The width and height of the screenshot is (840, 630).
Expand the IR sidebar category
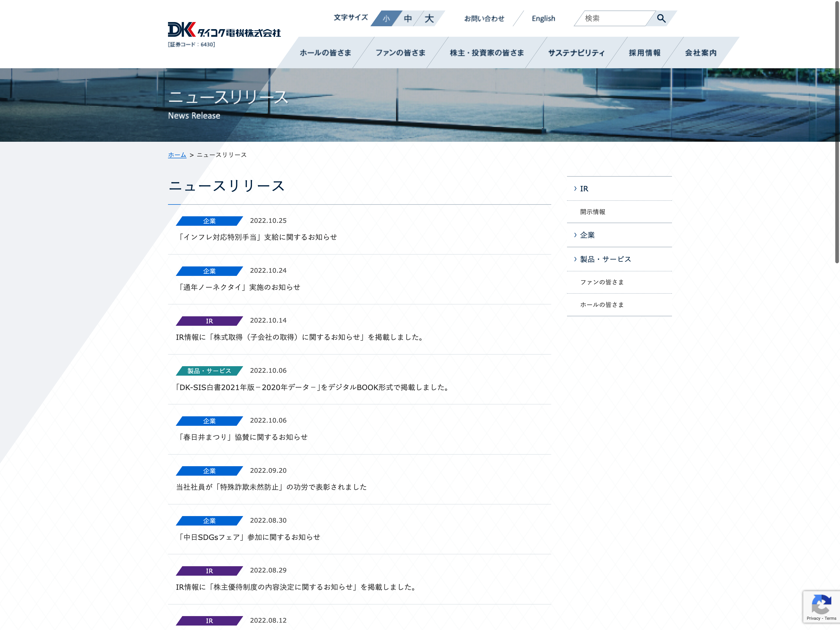584,189
